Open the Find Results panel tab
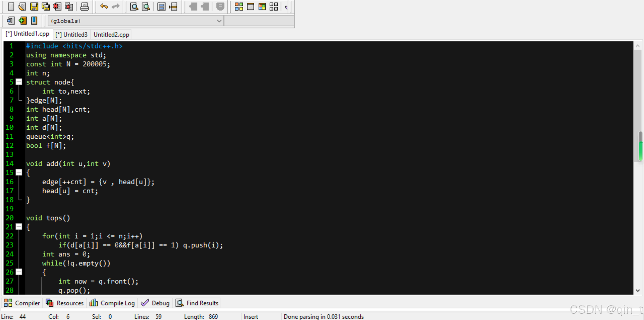644x320 pixels. coord(197,303)
